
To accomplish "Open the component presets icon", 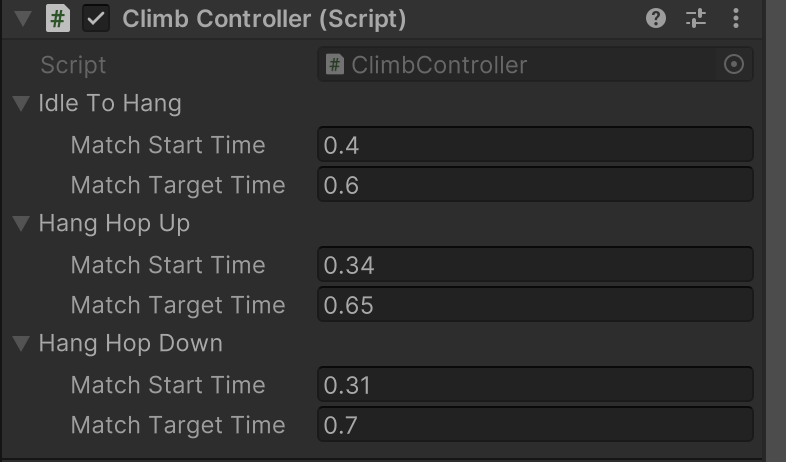I will click(696, 18).
